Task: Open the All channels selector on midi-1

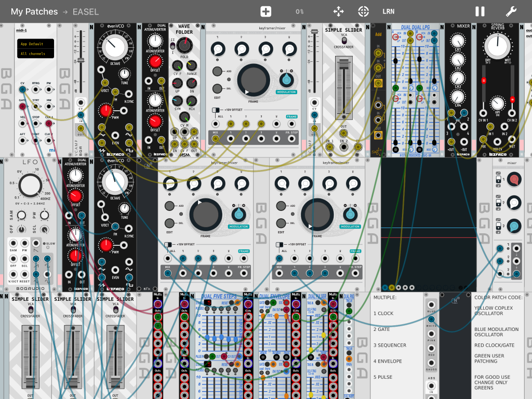Action: point(36,54)
